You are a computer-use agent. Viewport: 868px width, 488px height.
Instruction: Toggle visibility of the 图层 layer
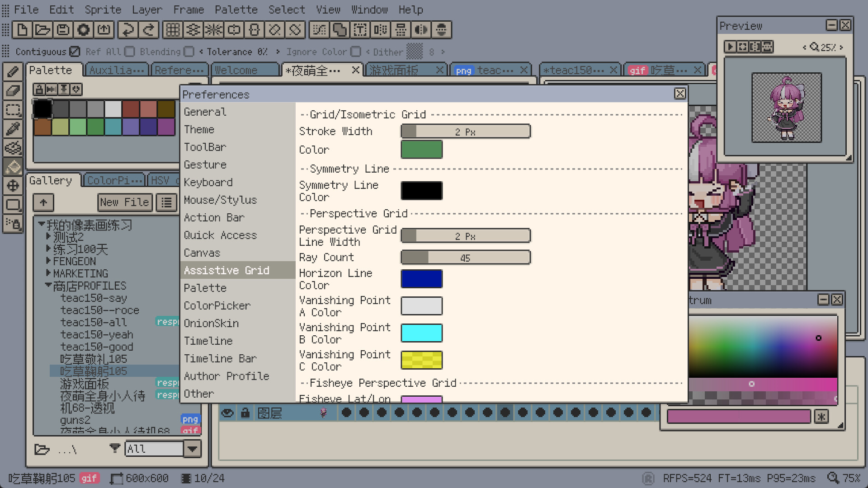click(x=227, y=413)
